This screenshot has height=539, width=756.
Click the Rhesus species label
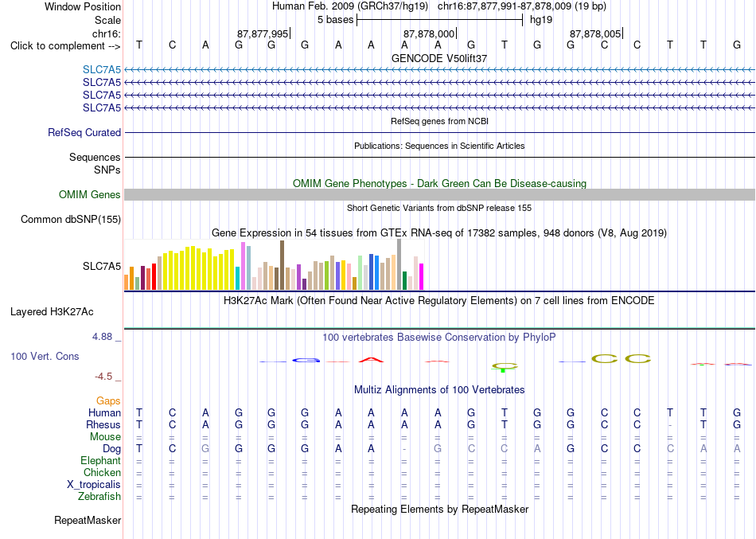pyautogui.click(x=103, y=424)
